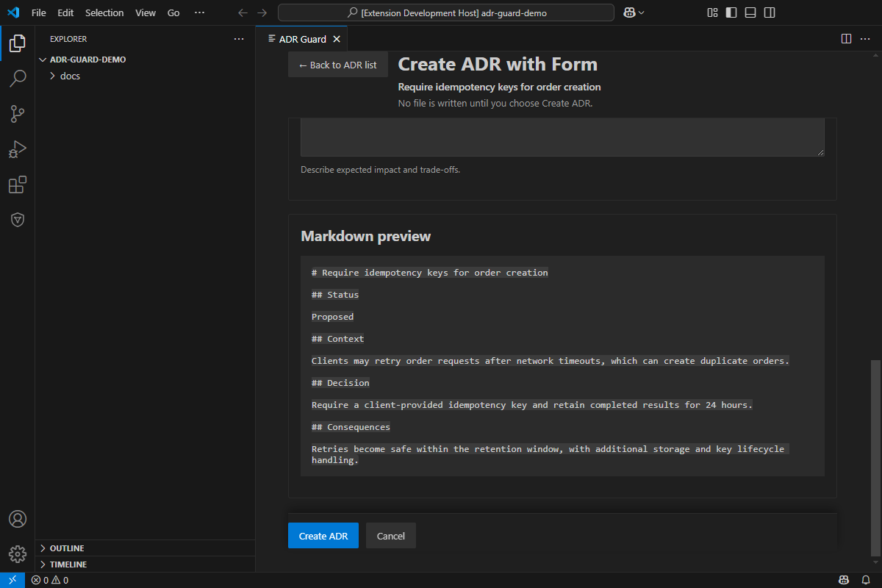Open the Manage gear menu

point(18,553)
